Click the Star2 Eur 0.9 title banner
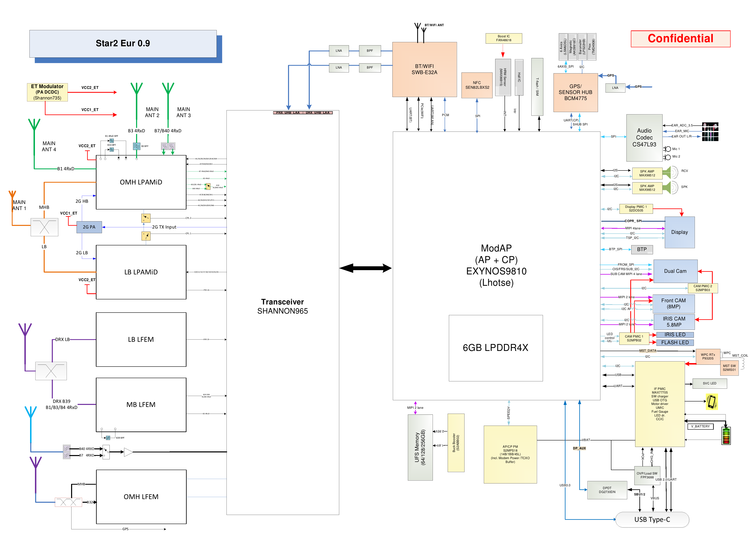The height and width of the screenshot is (534, 756). [123, 44]
